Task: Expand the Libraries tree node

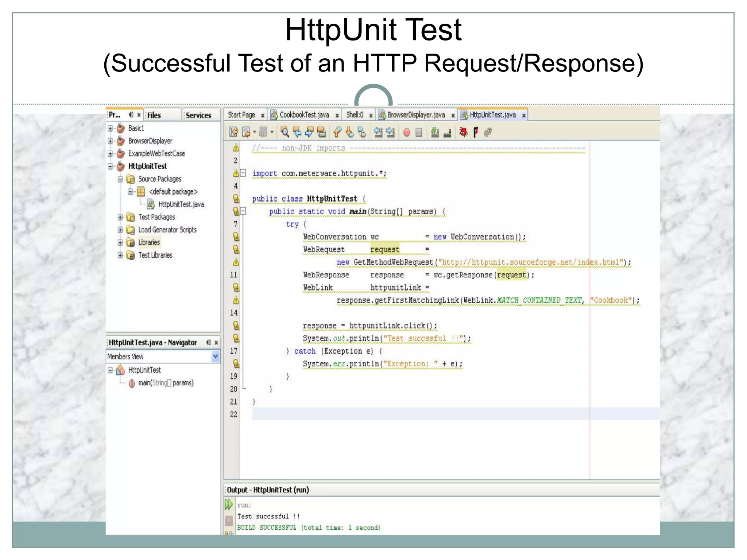Action: [120, 242]
